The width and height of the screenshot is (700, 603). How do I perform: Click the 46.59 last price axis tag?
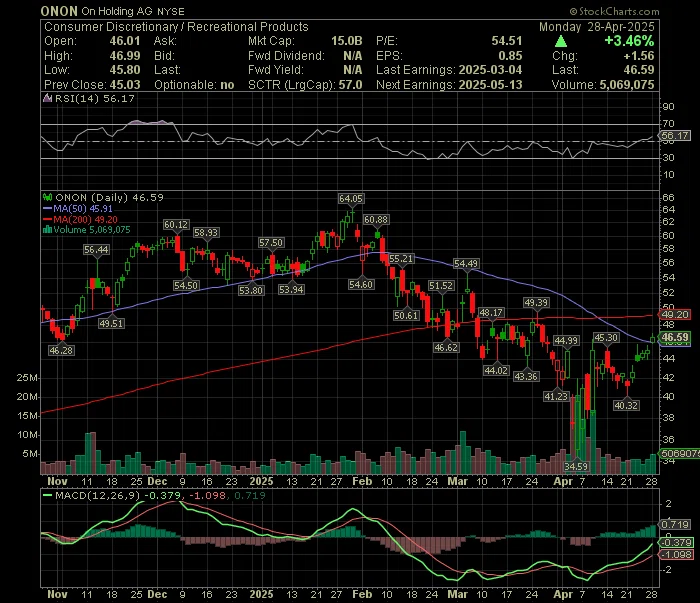675,337
